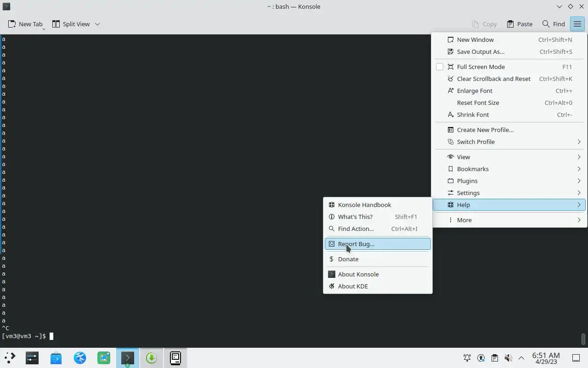Click the Show Desktop button
This screenshot has height=368, width=588.
576,358
